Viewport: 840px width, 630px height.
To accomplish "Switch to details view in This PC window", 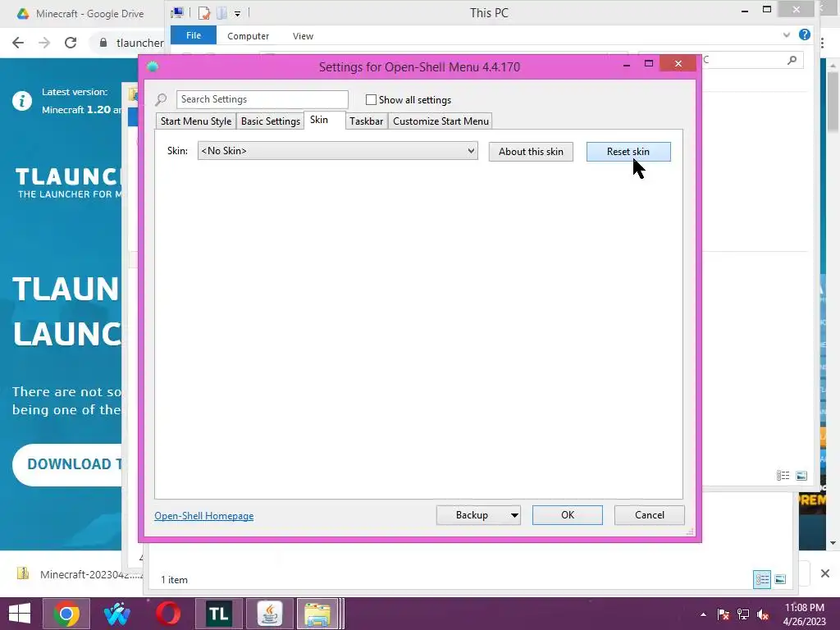I will (783, 476).
